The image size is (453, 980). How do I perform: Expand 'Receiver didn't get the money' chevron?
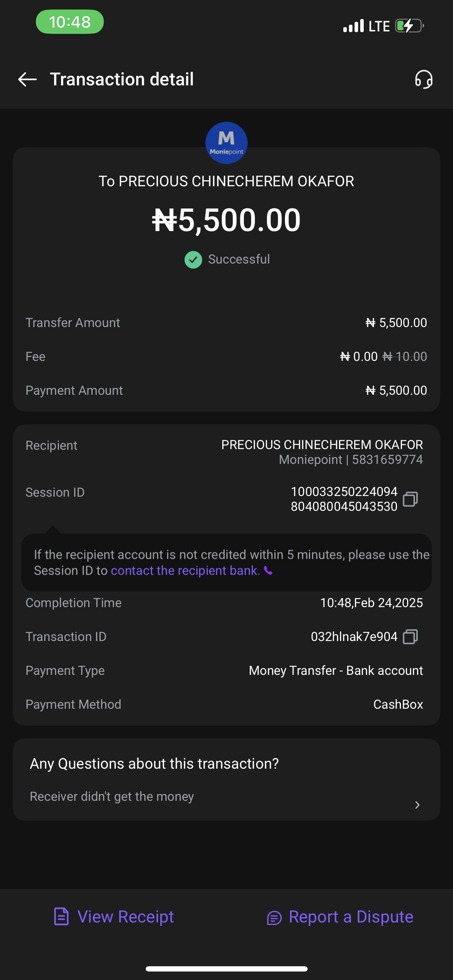[x=417, y=805]
